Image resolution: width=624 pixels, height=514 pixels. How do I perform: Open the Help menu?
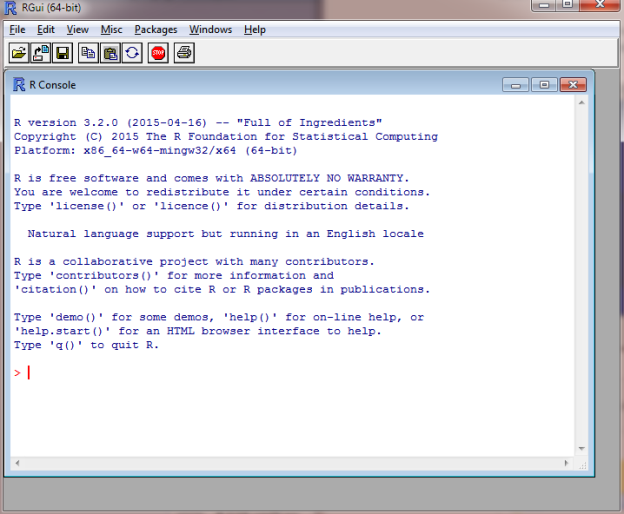[255, 30]
